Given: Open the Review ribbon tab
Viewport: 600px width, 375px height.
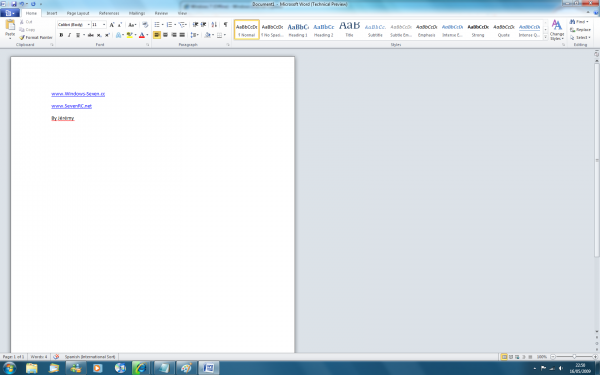Looking at the screenshot, I should click(x=161, y=13).
